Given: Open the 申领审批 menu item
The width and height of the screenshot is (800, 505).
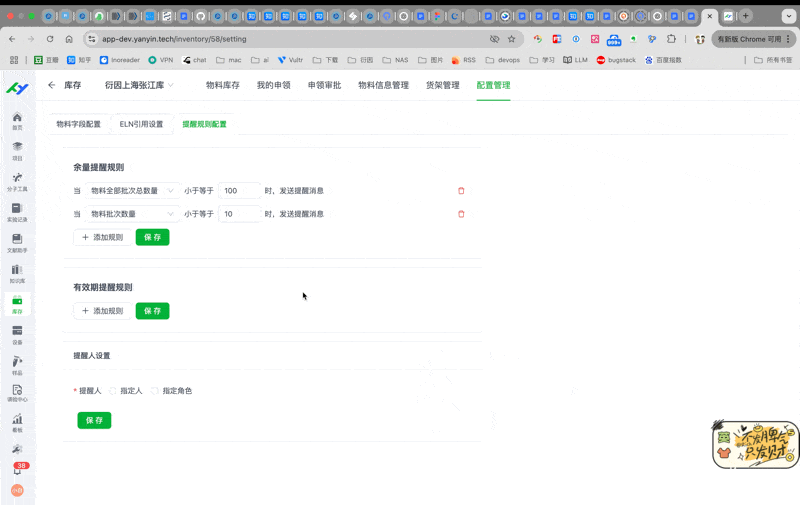Looking at the screenshot, I should point(324,85).
